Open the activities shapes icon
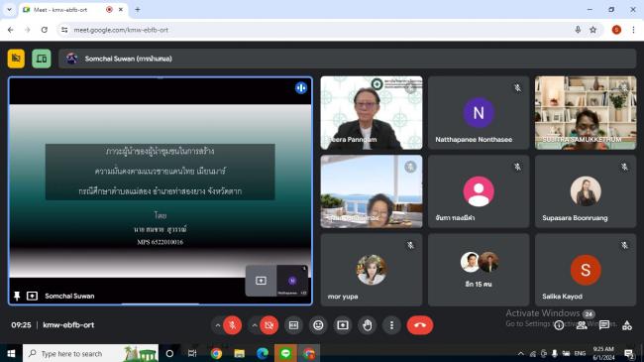Screen dimensions: 644x362 click(627, 325)
